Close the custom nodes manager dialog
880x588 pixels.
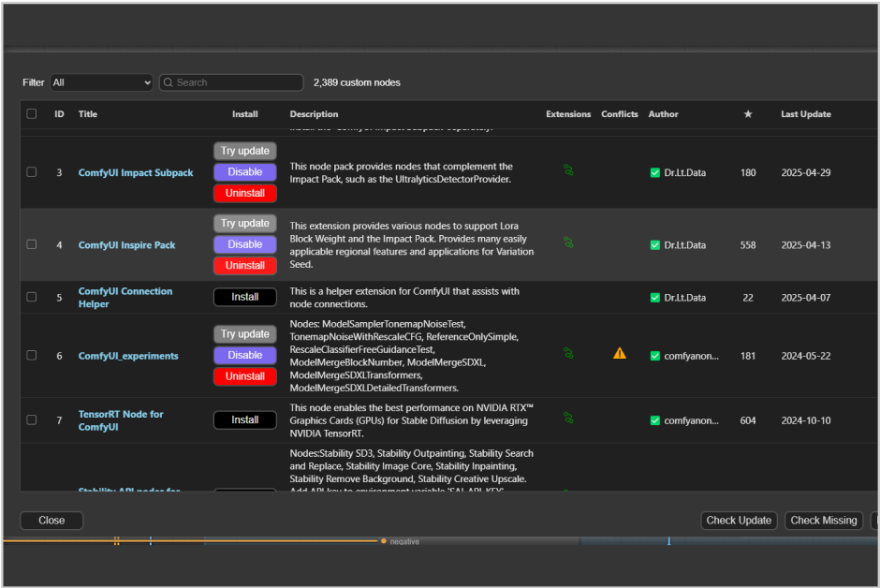[x=51, y=521]
